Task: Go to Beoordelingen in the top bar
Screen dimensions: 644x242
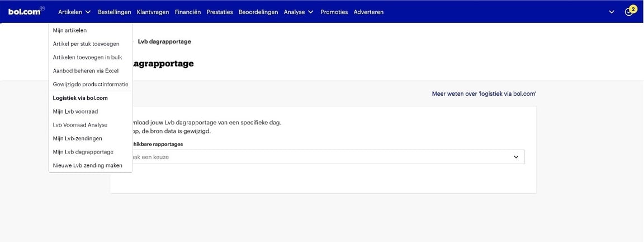Action: click(x=258, y=12)
